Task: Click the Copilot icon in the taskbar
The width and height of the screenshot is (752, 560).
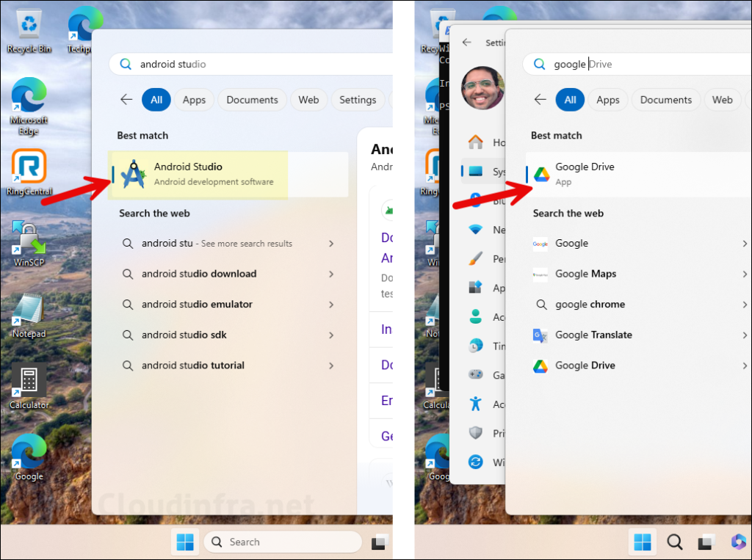Action: (x=737, y=542)
